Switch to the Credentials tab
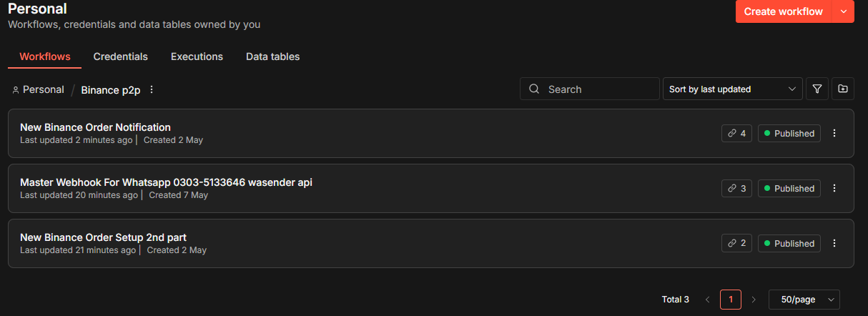 (x=120, y=56)
